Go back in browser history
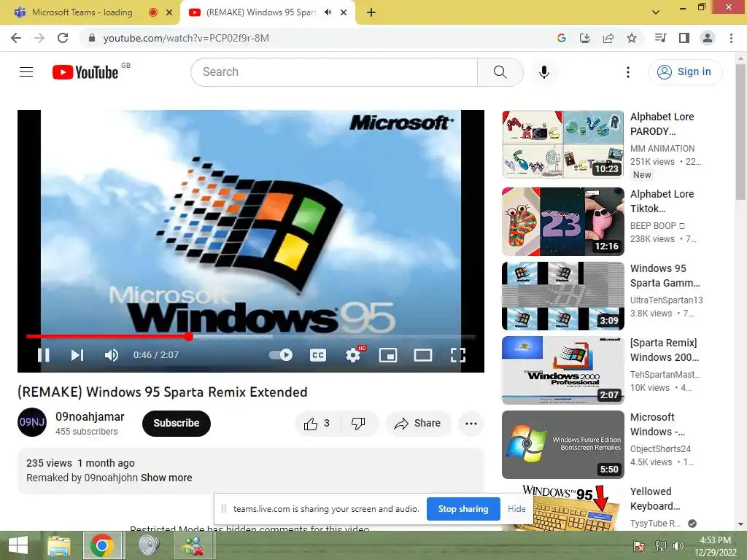747x560 pixels. [16, 38]
